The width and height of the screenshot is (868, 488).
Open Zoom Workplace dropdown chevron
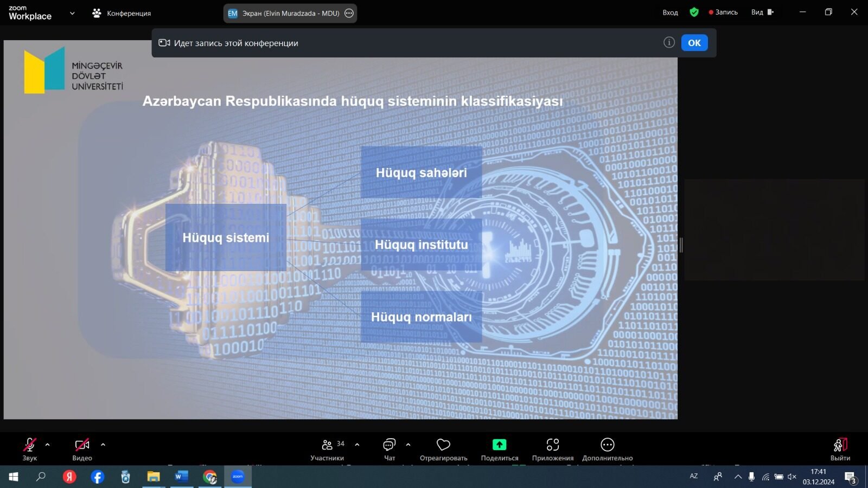click(72, 13)
